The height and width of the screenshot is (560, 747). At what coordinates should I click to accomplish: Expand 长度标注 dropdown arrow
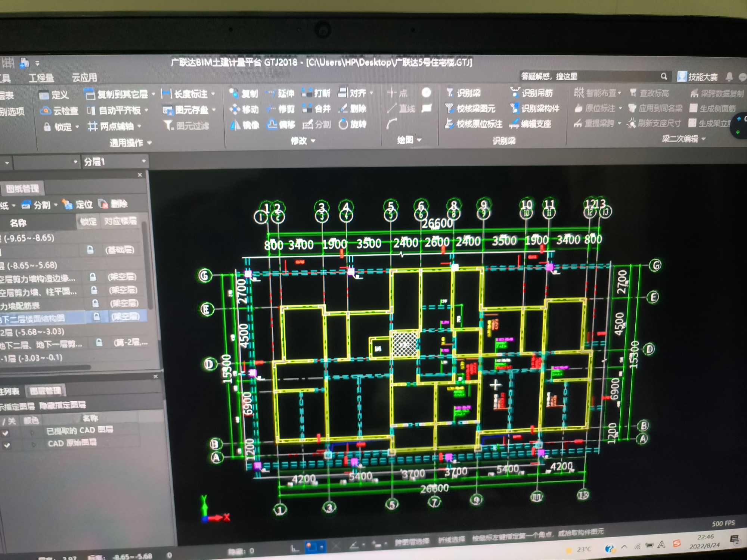pos(213,94)
